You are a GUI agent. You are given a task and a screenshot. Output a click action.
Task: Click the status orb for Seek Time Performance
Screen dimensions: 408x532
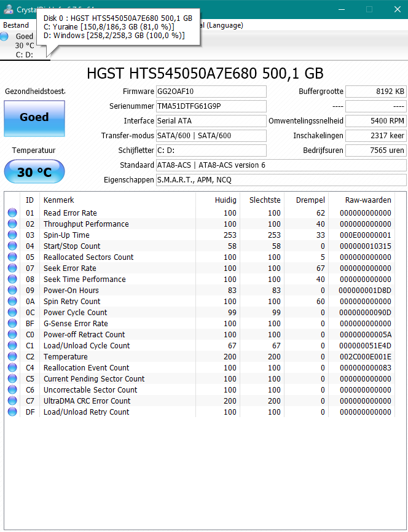pyautogui.click(x=12, y=280)
